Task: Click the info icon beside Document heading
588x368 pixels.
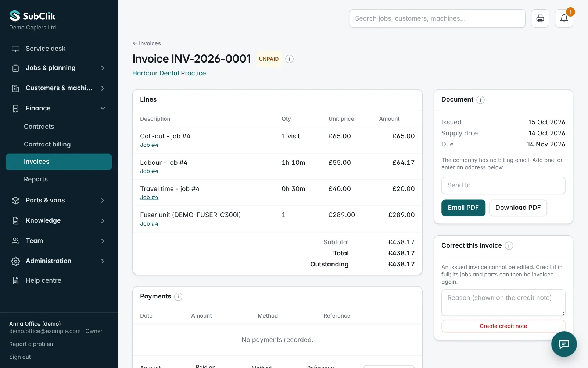Action: tap(480, 100)
